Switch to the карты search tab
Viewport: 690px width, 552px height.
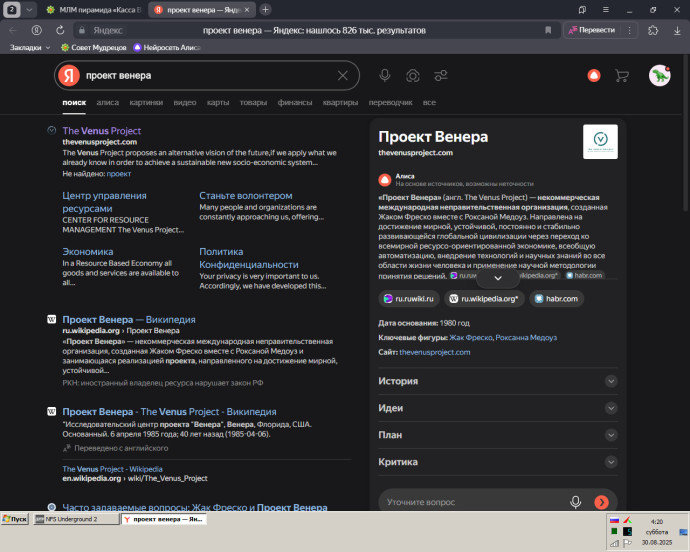pos(218,103)
